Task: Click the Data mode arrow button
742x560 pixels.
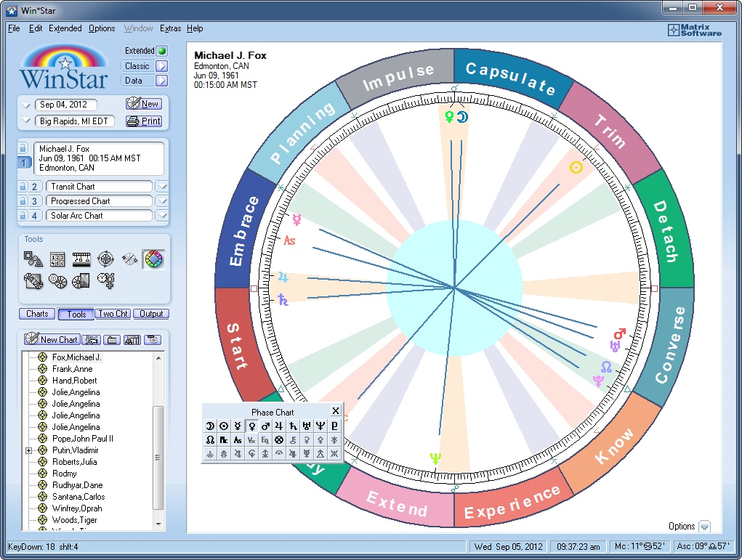Action: tap(162, 81)
